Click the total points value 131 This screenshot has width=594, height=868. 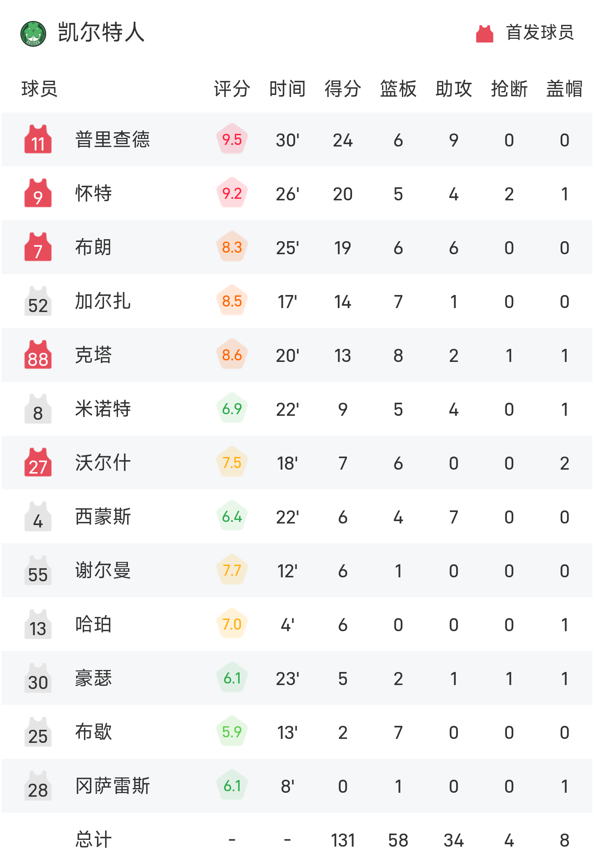(x=343, y=840)
